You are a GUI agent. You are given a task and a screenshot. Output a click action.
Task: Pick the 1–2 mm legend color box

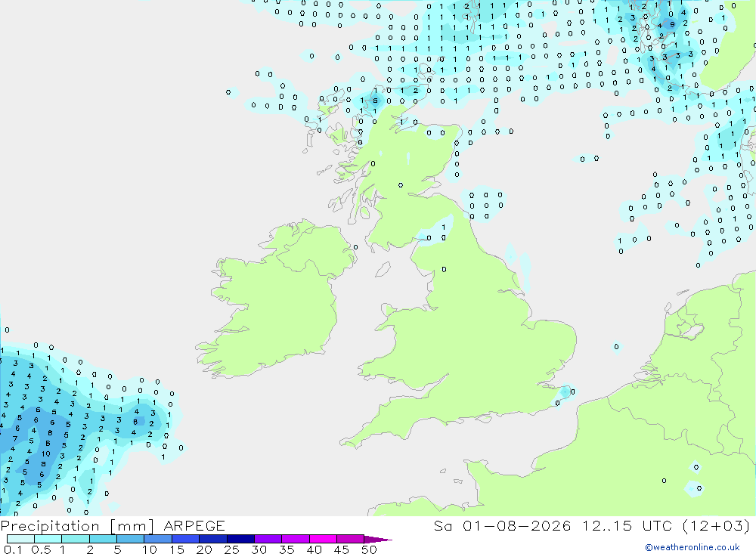(x=76, y=539)
